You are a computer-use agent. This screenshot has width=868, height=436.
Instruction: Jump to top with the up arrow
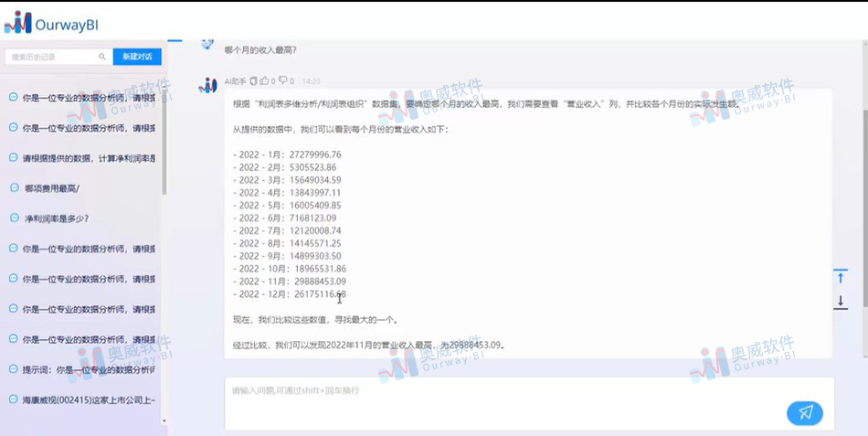pos(841,278)
